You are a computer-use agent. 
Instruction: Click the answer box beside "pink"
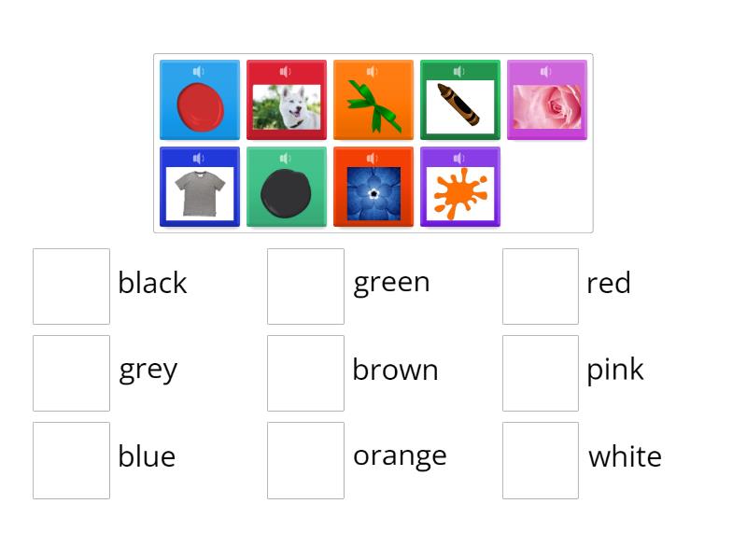pyautogui.click(x=540, y=372)
